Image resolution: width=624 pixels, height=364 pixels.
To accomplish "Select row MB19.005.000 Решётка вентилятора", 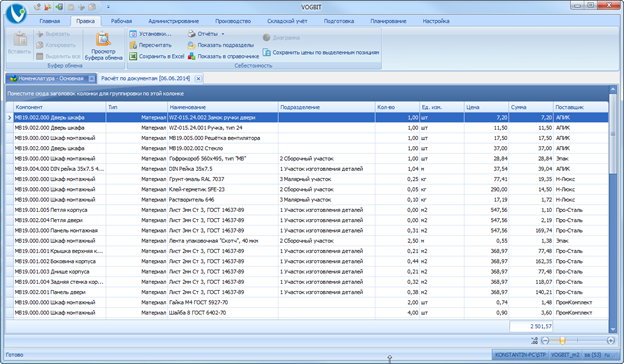I will click(307, 138).
